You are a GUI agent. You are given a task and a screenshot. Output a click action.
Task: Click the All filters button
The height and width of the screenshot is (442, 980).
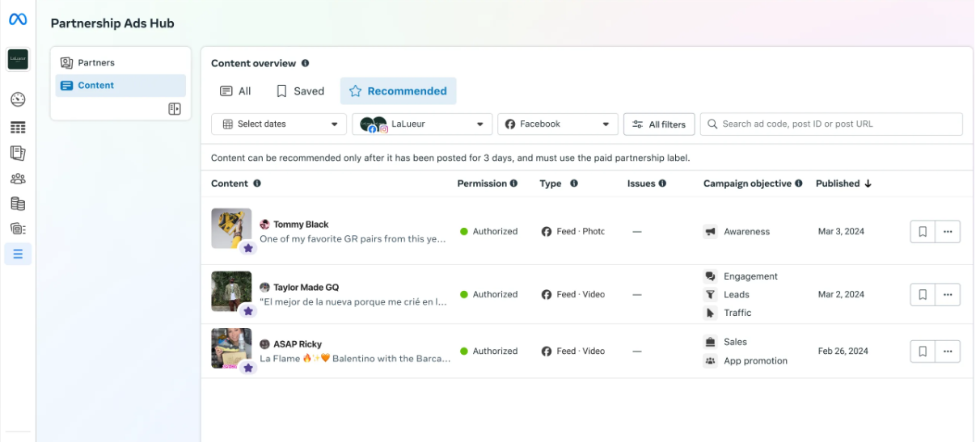point(659,124)
